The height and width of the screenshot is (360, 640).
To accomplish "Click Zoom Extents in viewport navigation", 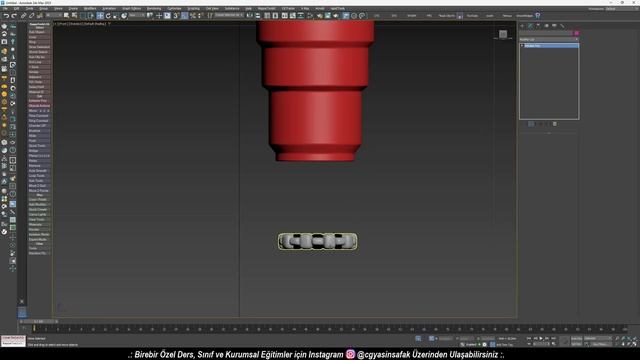I will click(x=629, y=338).
